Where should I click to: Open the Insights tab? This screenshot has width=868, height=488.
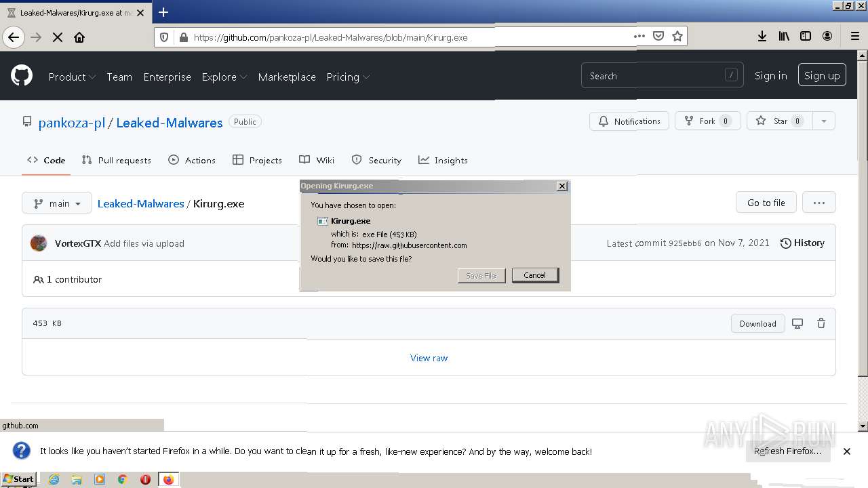tap(443, 160)
